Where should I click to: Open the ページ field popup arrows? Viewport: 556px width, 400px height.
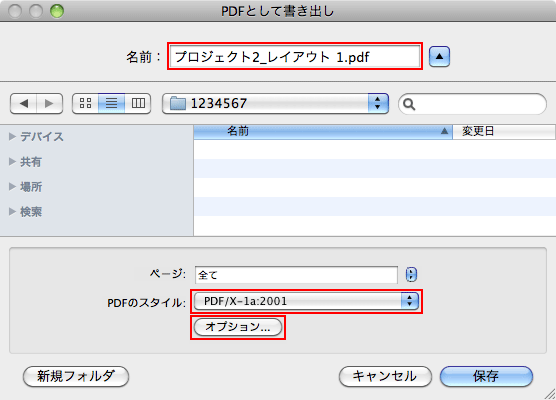click(411, 274)
